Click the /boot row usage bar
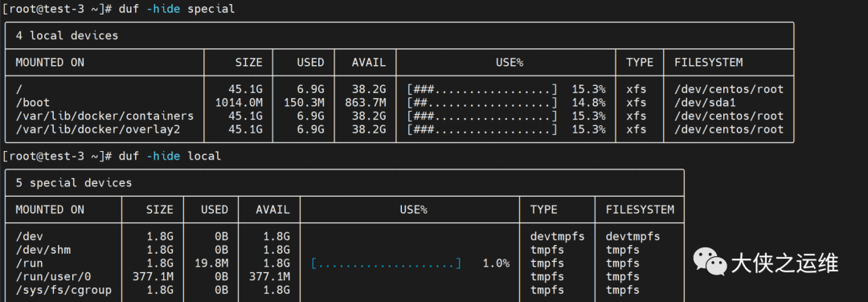The image size is (868, 302). tap(482, 102)
